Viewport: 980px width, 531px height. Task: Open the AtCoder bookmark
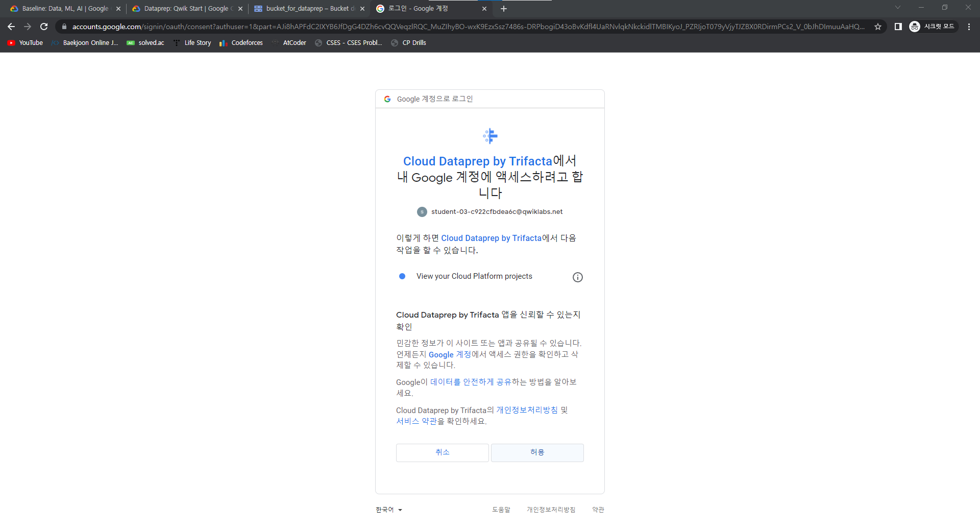click(x=289, y=43)
